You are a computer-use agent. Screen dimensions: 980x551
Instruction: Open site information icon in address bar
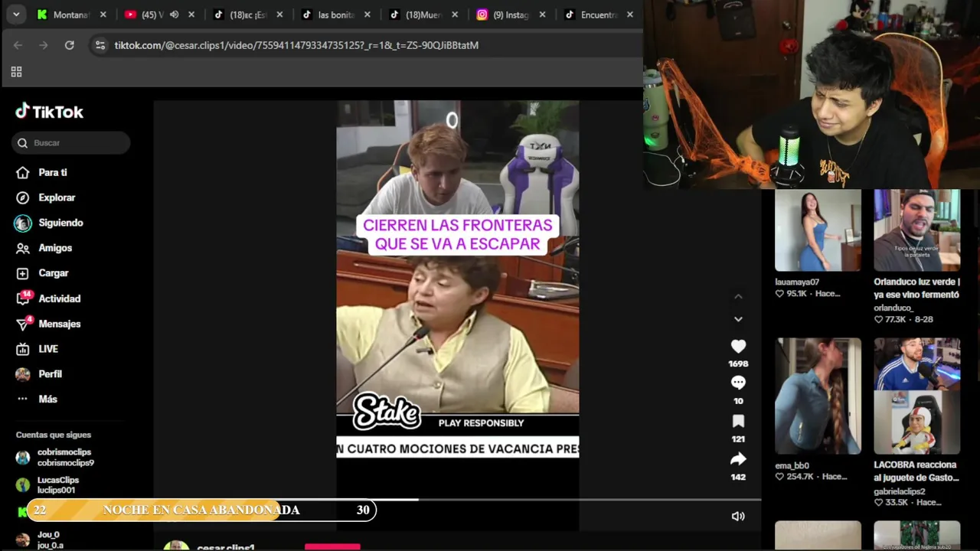pos(100,45)
